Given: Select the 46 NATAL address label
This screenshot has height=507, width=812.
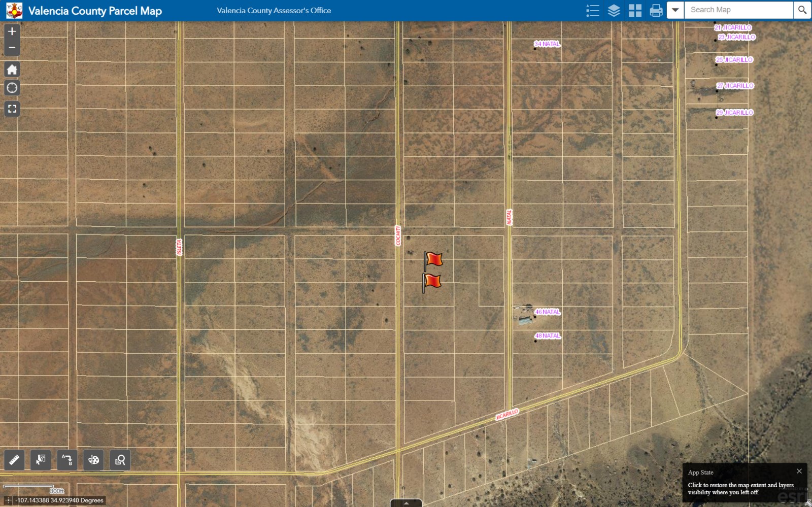Looking at the screenshot, I should point(548,312).
